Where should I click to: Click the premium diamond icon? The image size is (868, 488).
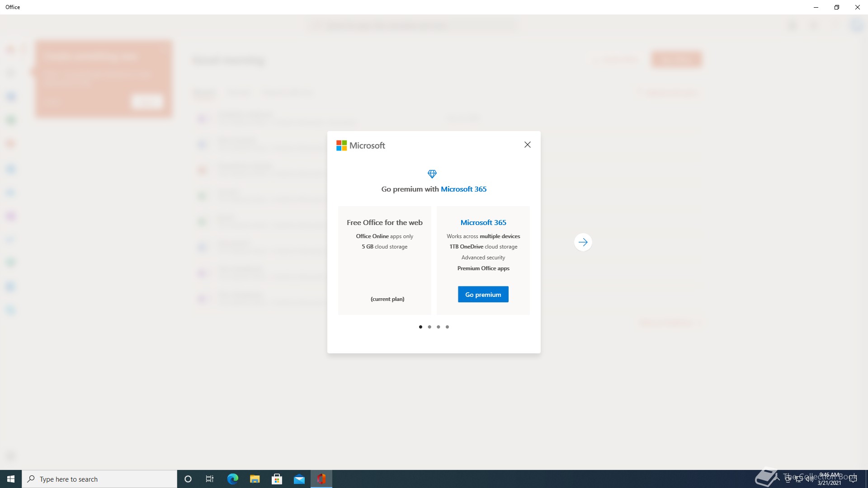(432, 174)
